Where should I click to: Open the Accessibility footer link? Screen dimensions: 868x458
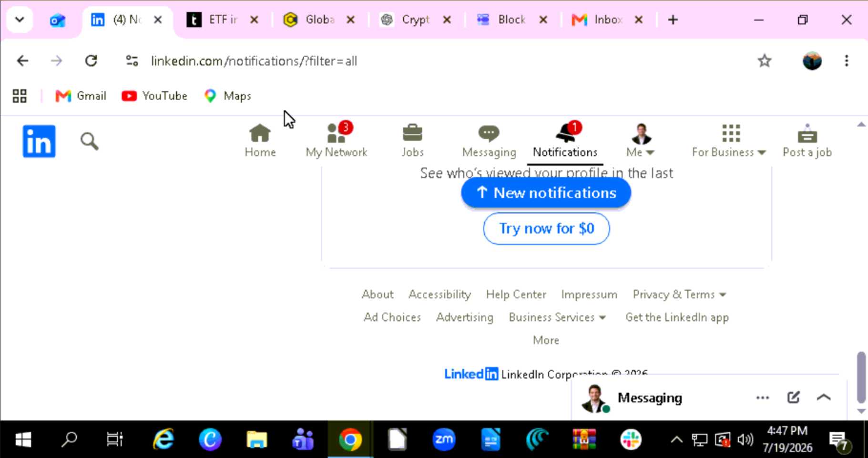pos(439,295)
